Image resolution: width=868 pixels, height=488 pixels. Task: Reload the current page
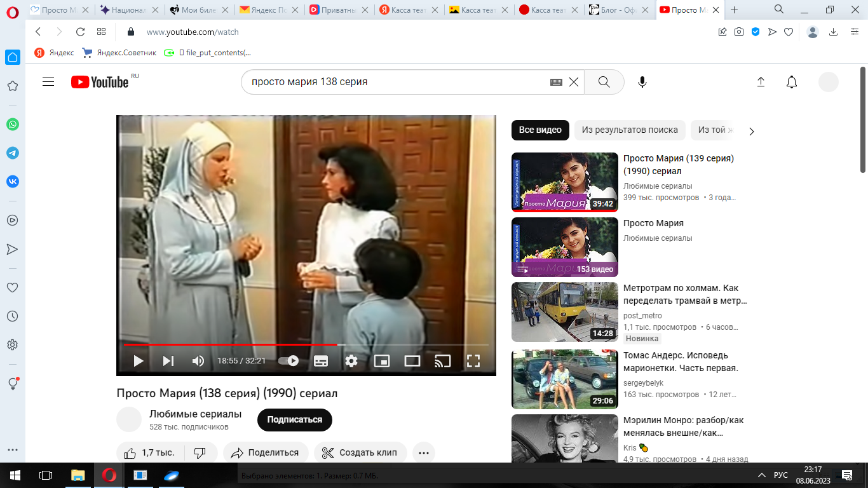tap(80, 32)
